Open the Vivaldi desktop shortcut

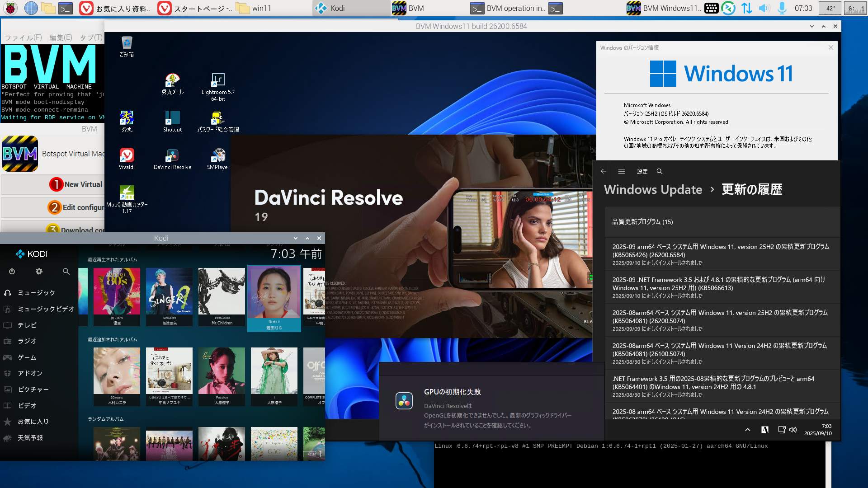(127, 159)
